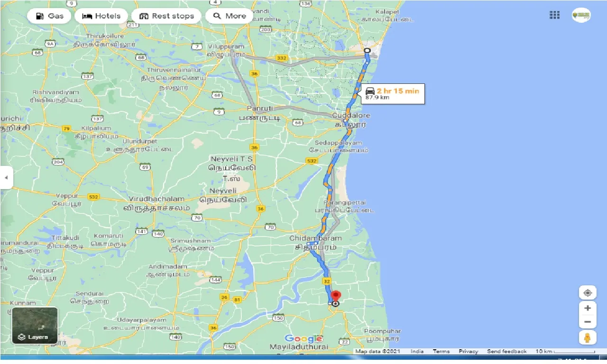Select the Rest stops filter icon
The height and width of the screenshot is (364, 607).
(x=144, y=16)
